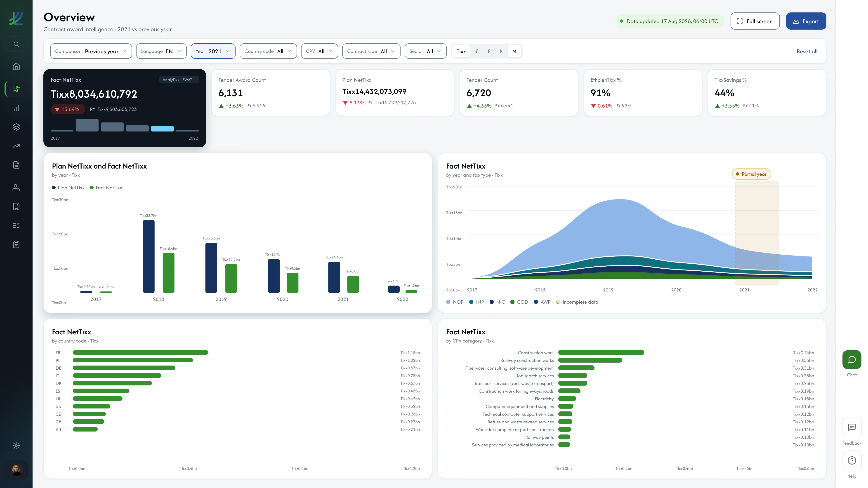
Task: Open the Country code All dropdown
Action: coord(268,51)
